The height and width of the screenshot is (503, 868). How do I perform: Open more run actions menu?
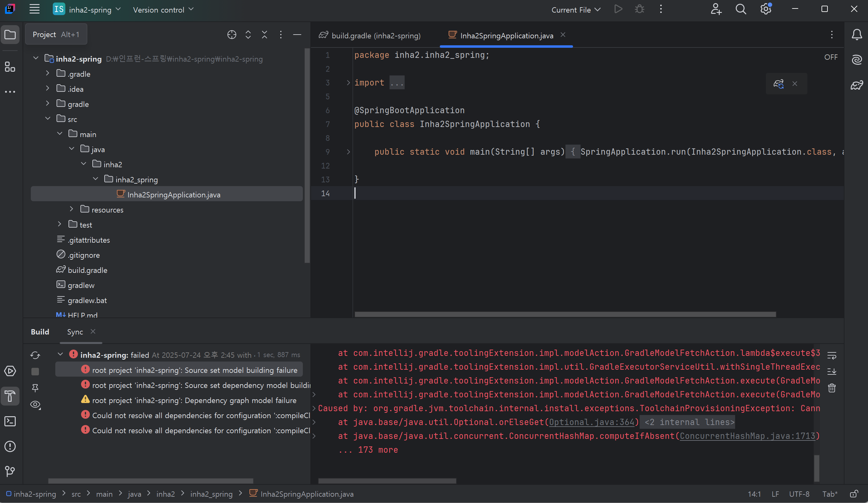661,9
